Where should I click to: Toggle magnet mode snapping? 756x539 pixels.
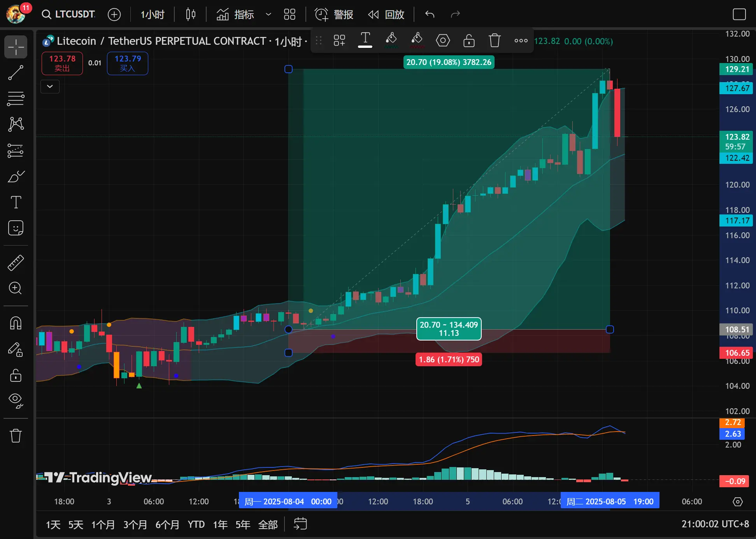point(16,323)
